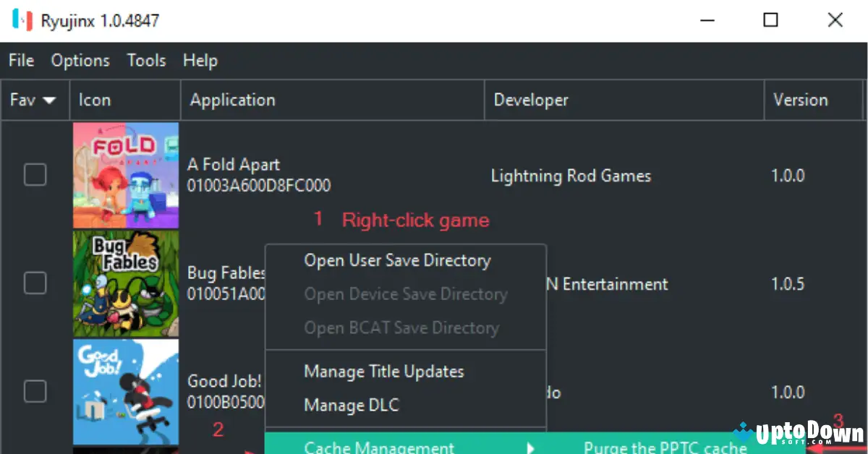Open A Fold Apart via its cover icon

[x=125, y=175]
